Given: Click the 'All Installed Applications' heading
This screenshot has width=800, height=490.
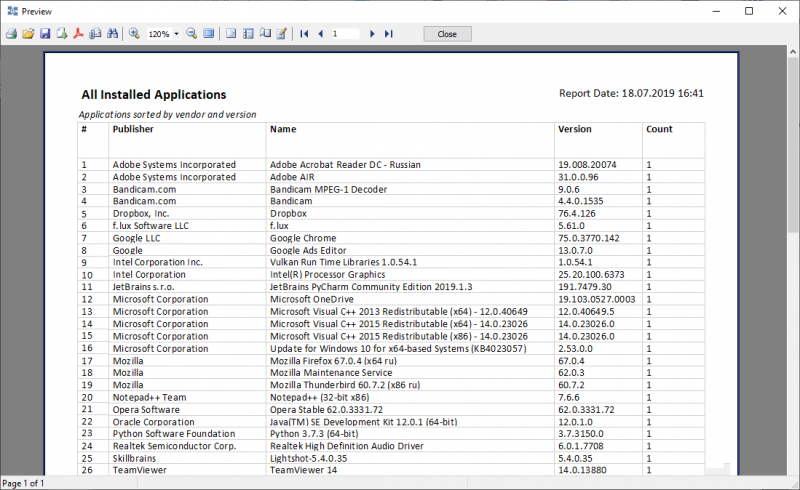Looking at the screenshot, I should (x=154, y=95).
